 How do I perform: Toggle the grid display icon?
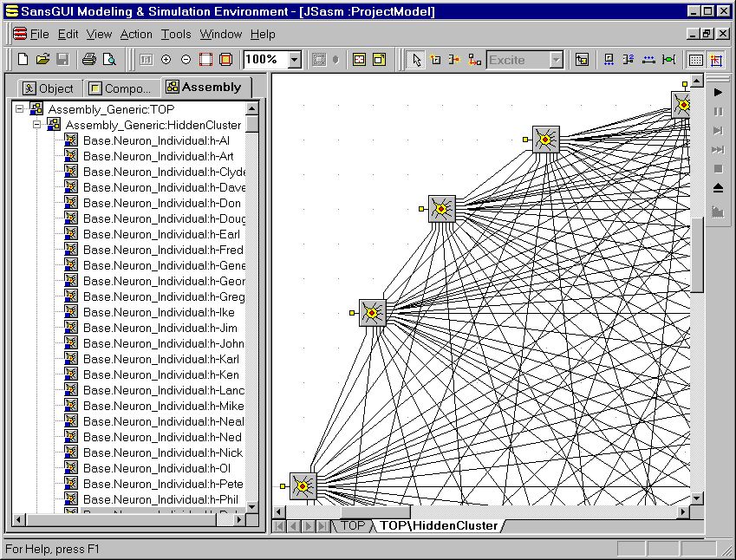click(x=695, y=60)
